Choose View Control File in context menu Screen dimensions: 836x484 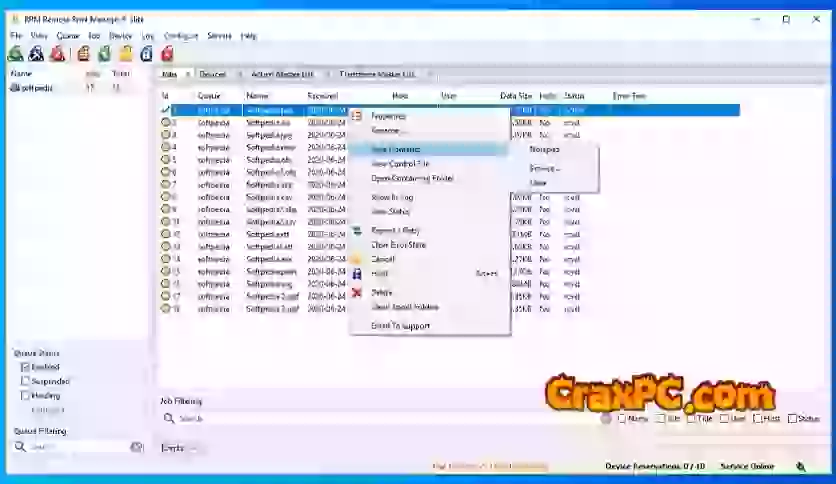pos(400,164)
